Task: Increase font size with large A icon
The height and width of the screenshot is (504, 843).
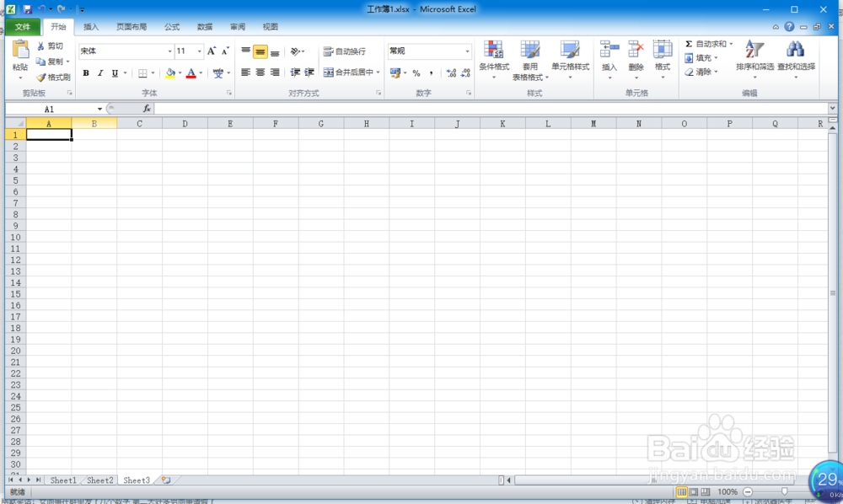Action: (x=212, y=51)
